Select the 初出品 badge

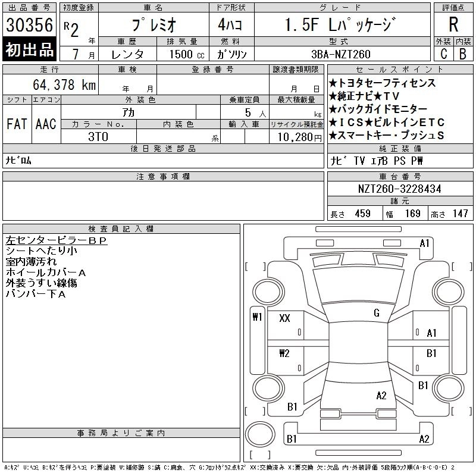tap(29, 49)
